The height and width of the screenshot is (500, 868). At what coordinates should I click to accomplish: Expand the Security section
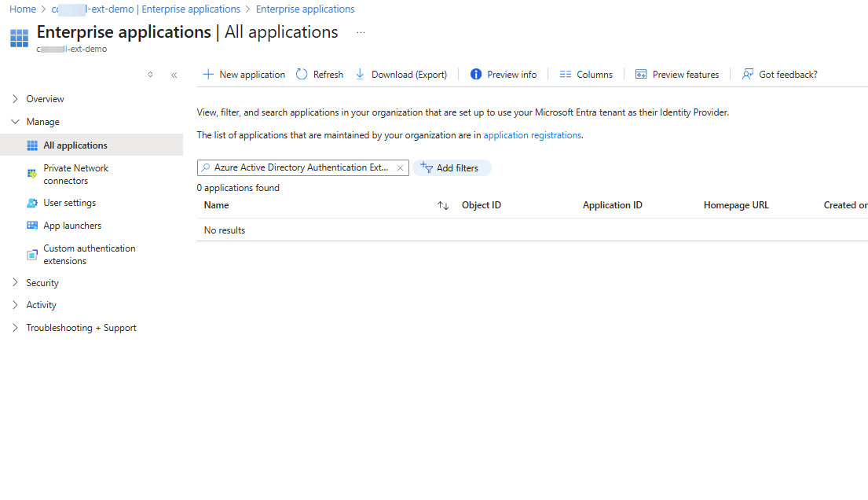click(x=15, y=283)
